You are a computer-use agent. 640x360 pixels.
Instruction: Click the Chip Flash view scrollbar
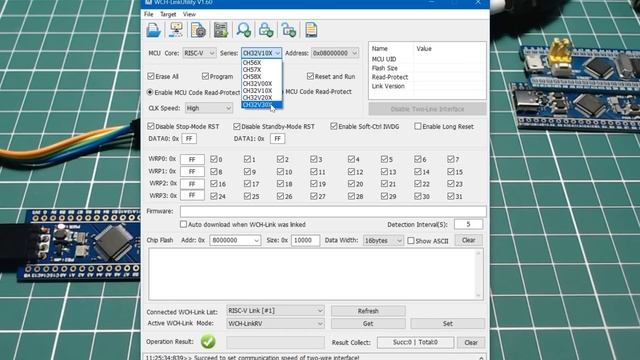[478, 274]
